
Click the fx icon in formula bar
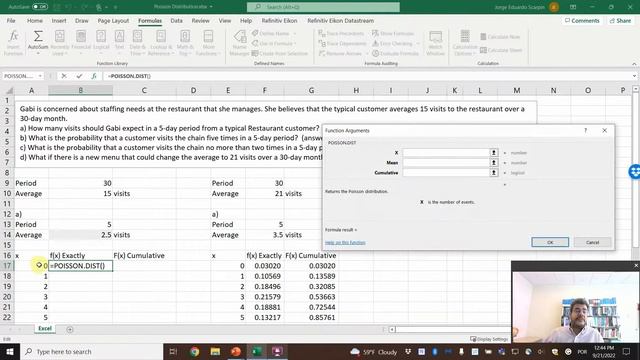(x=94, y=76)
